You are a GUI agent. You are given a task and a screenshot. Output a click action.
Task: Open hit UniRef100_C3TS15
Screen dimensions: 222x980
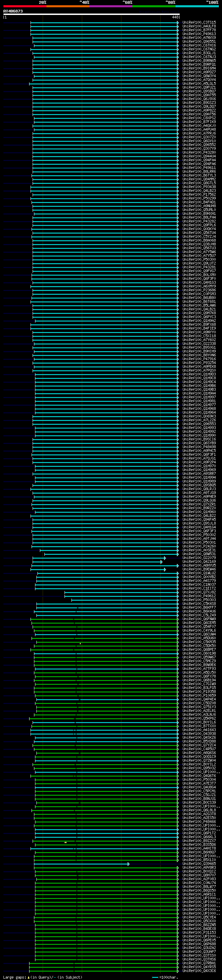coord(199,23)
